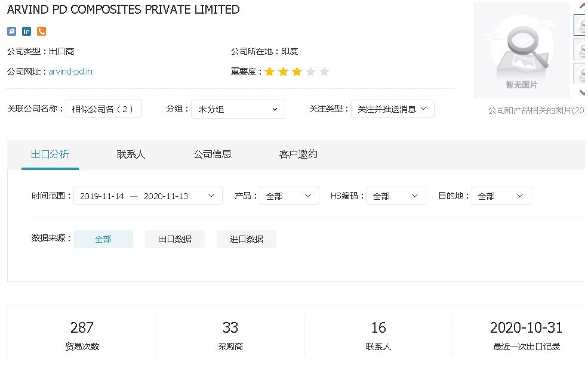Select 全部 data source filter
Screen dimensions: 588x390
click(103, 239)
